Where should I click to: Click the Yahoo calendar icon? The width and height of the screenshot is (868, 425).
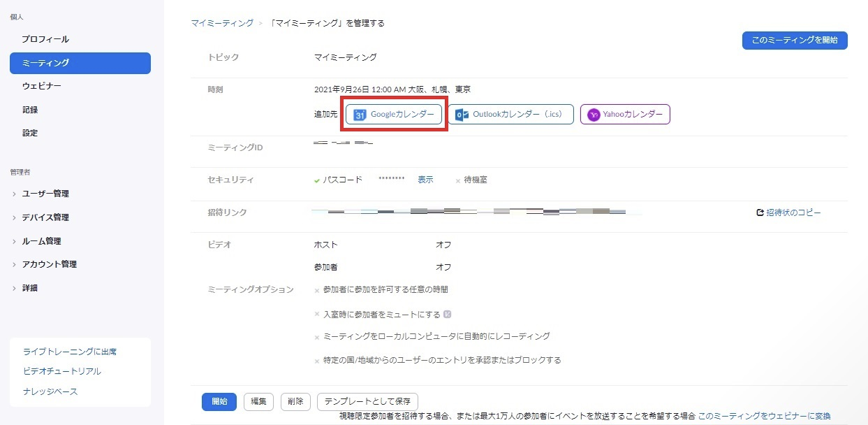tap(594, 115)
